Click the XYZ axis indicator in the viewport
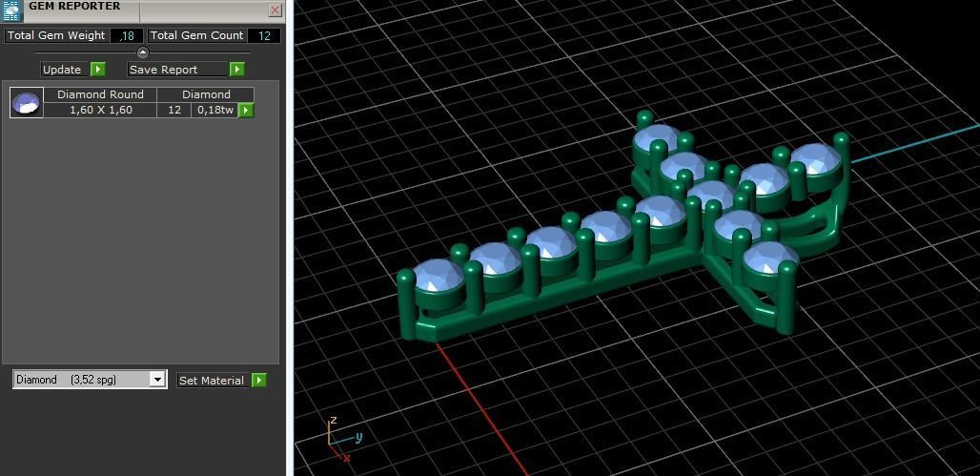 click(x=344, y=439)
